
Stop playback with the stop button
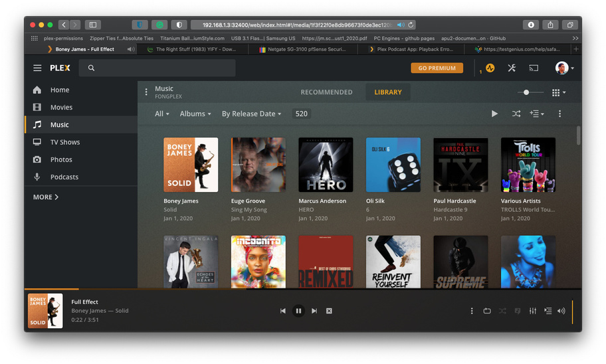point(329,311)
